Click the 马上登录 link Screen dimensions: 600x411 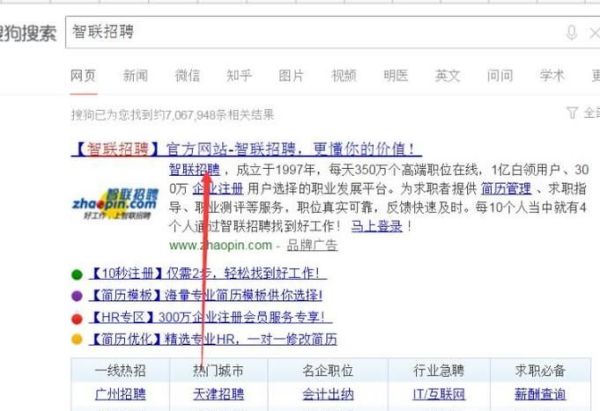point(377,226)
